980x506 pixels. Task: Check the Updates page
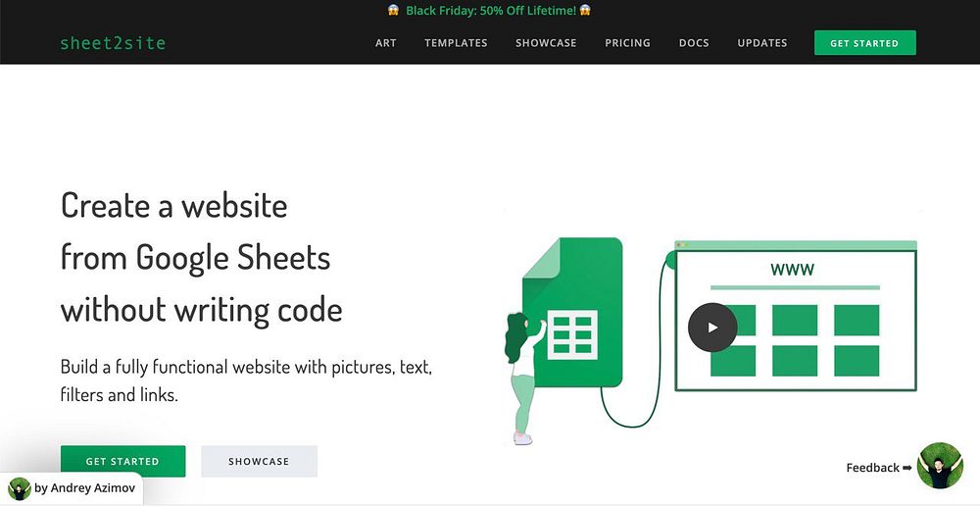pyautogui.click(x=761, y=43)
